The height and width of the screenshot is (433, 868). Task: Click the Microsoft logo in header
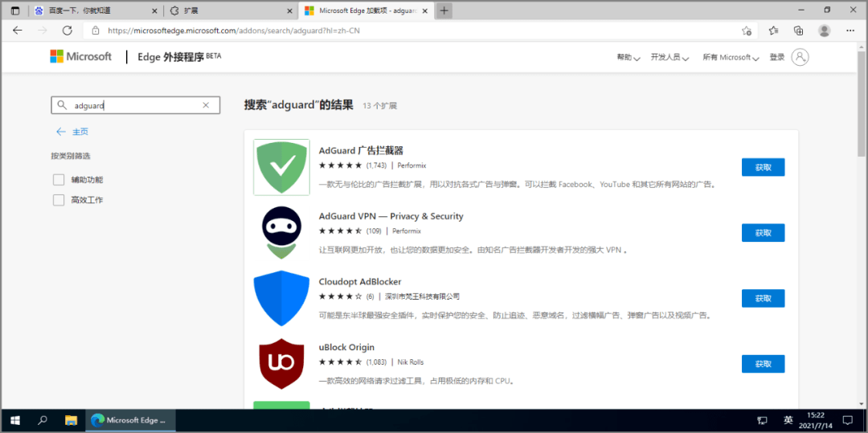pos(81,56)
